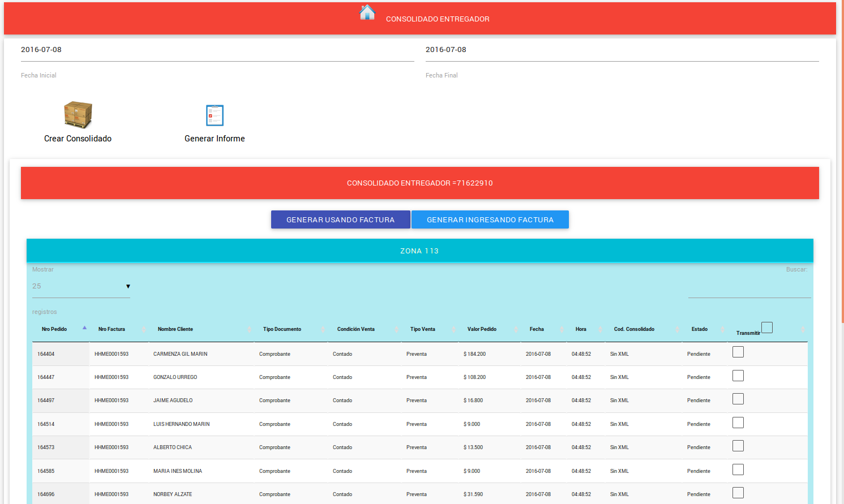844x504 pixels.
Task: Sort table by Valor Pedido column
Action: click(x=489, y=329)
